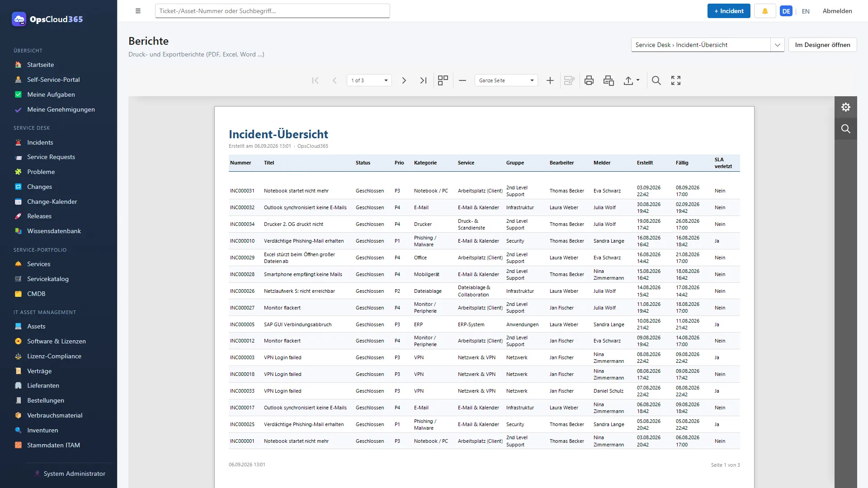Open search in report toolbar
Image resolution: width=868 pixels, height=488 pixels.
[656, 80]
